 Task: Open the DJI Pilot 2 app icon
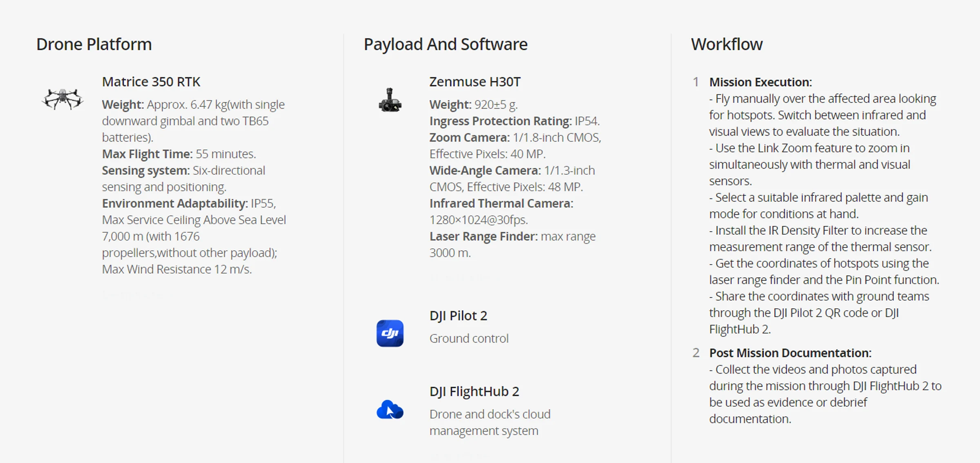390,333
